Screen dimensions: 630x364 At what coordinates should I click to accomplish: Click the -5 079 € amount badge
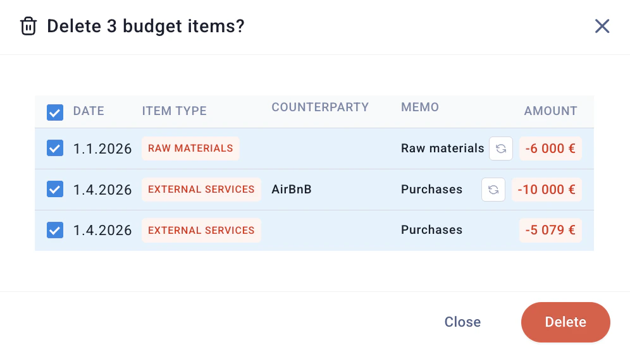point(550,230)
